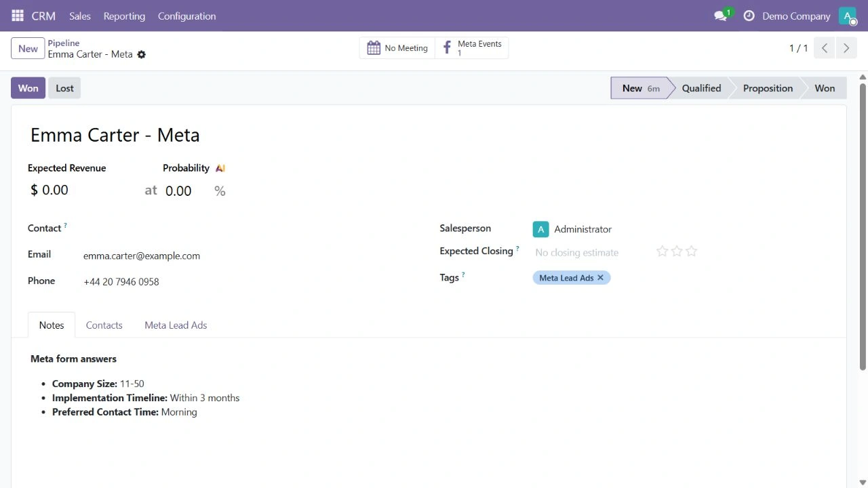868x488 pixels.
Task: Go to previous record arrow
Action: (825, 48)
